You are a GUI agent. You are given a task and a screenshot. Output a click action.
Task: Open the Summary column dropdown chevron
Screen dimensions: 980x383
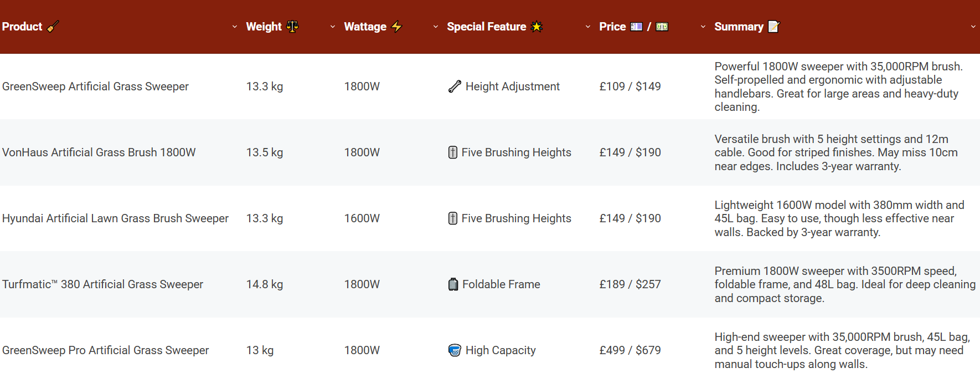coord(973,27)
